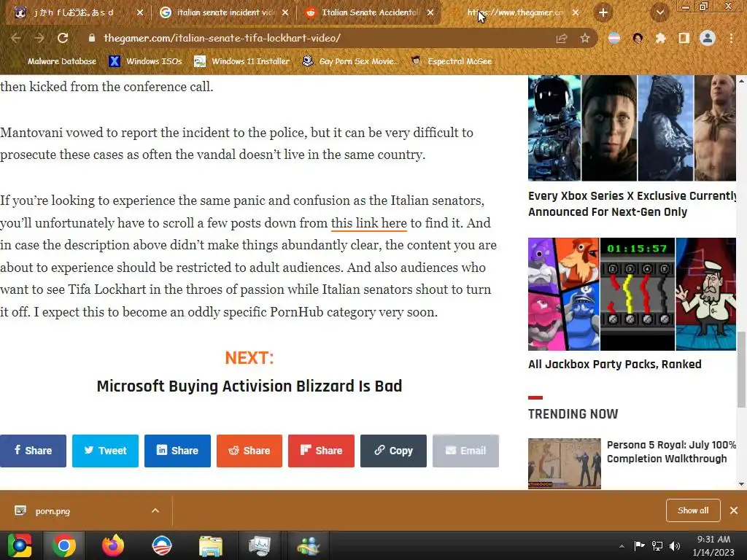Select the thegamer.com active tab

[x=514, y=12]
